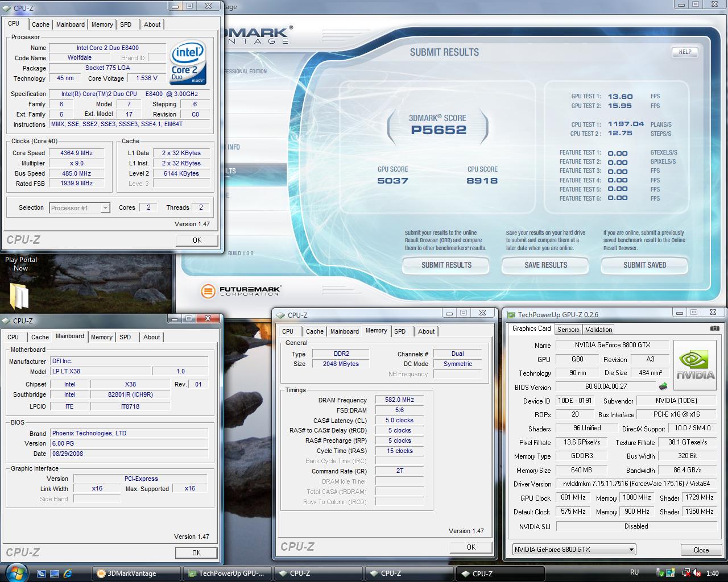
Task: Select the Sensors tab in GPU-Z
Action: click(568, 329)
